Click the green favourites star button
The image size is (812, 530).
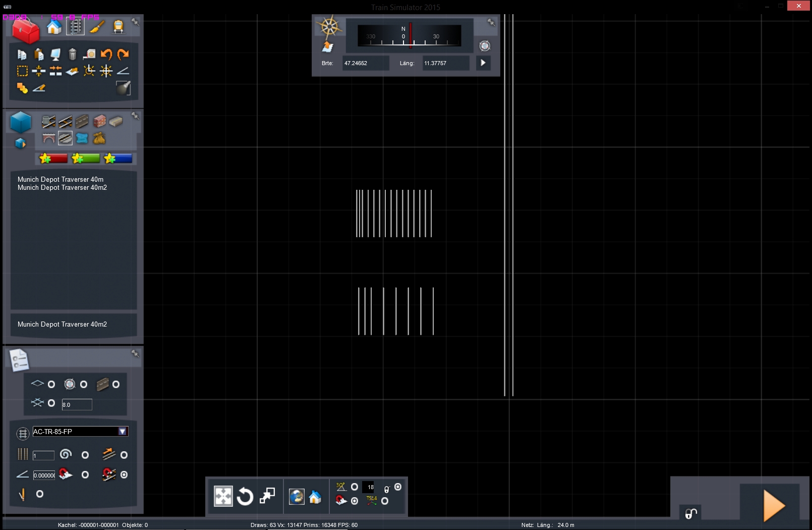[x=86, y=158]
